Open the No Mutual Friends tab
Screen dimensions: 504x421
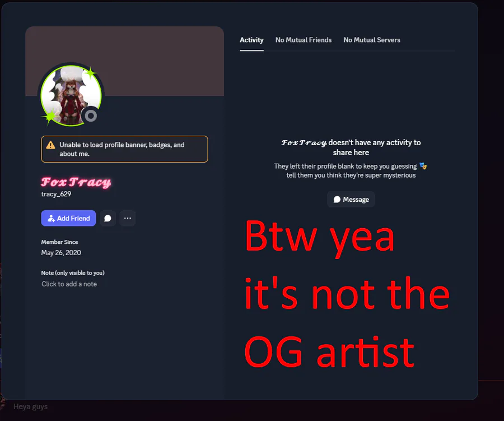tap(304, 40)
